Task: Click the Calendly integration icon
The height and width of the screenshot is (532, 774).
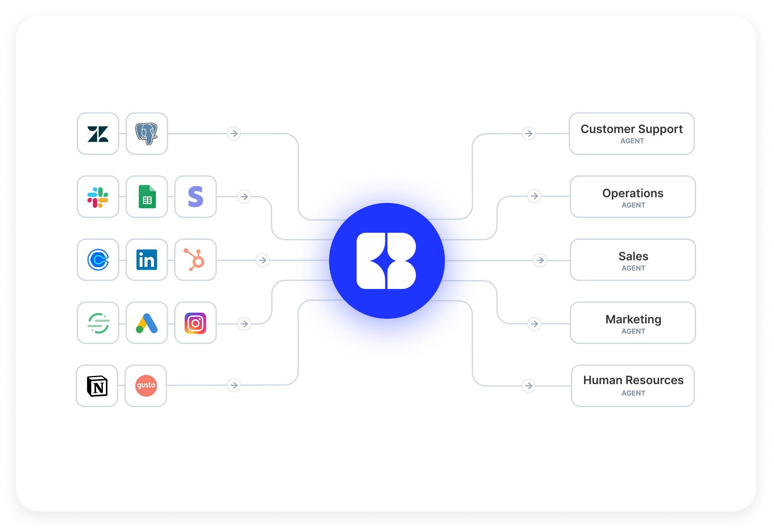Action: pos(98,260)
